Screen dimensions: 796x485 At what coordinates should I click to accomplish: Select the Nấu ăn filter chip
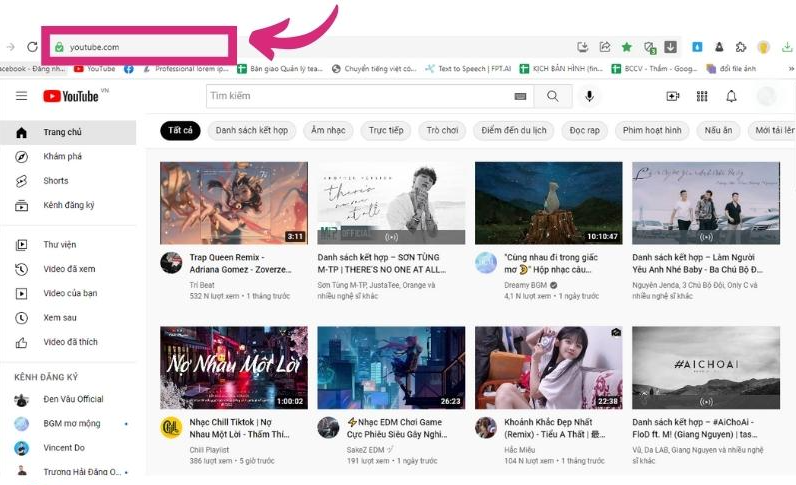[718, 131]
